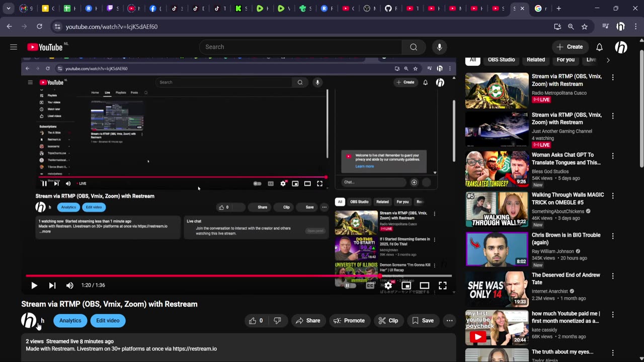View site information icon in the address bar
This screenshot has height=362, width=644.
click(57, 27)
